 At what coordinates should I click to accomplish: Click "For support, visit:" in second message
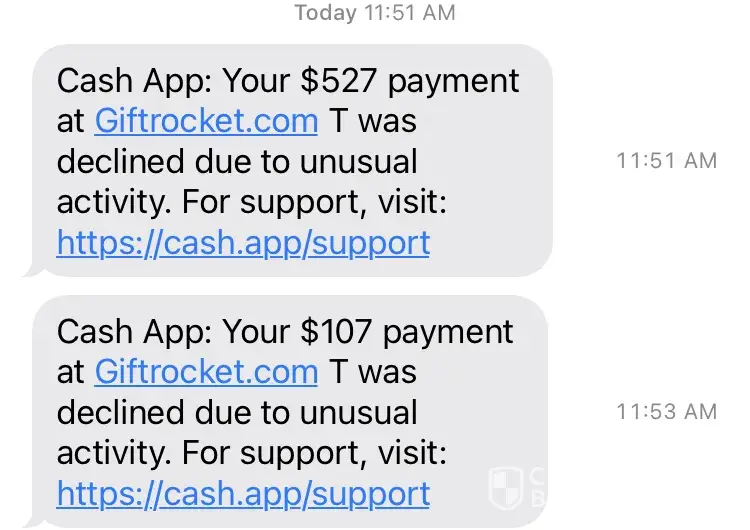coord(313,452)
